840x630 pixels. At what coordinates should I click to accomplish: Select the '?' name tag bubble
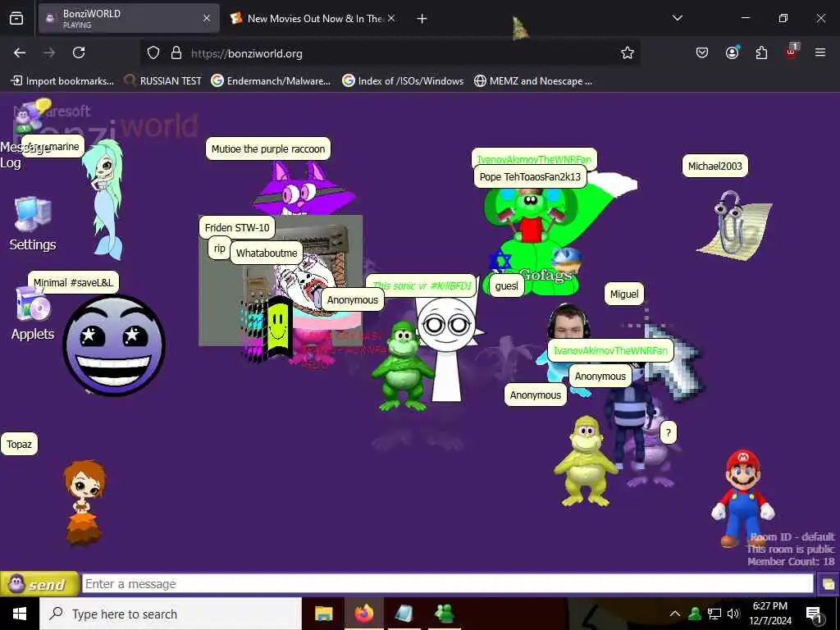(x=668, y=433)
